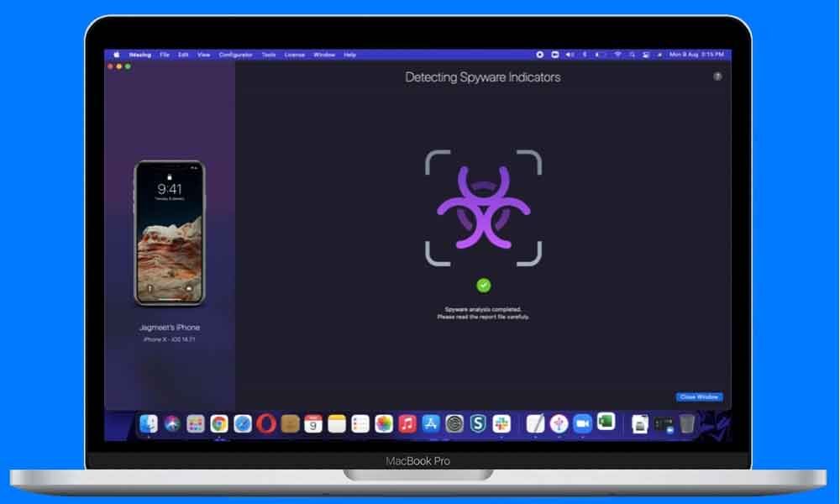
Task: Open Spotlight search in menu bar
Action: (633, 55)
